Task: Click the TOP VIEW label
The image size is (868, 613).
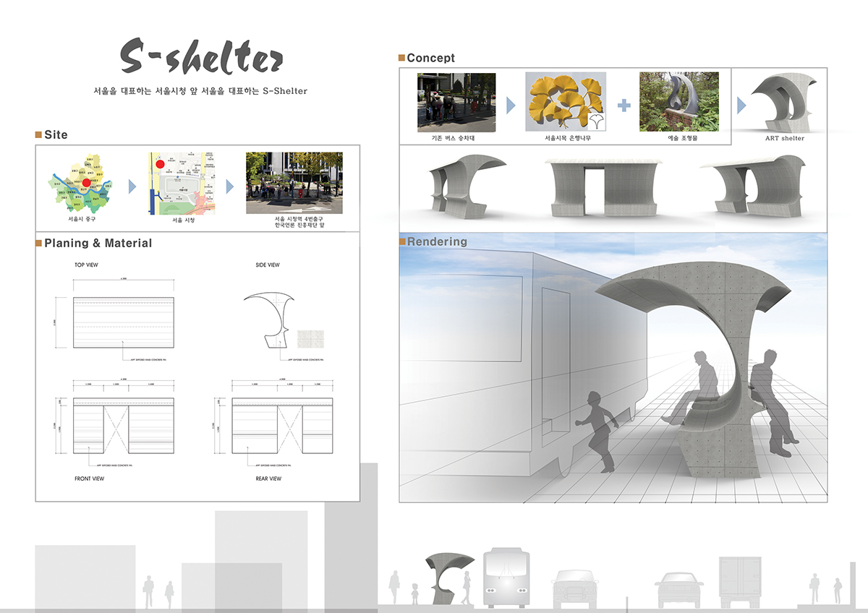Action: (86, 265)
